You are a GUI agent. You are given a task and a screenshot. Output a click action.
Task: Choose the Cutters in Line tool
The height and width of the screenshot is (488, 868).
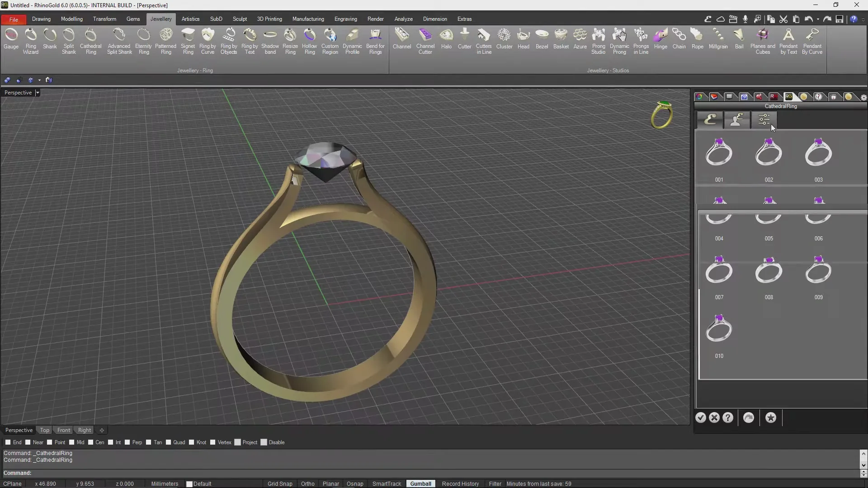pos(484,41)
